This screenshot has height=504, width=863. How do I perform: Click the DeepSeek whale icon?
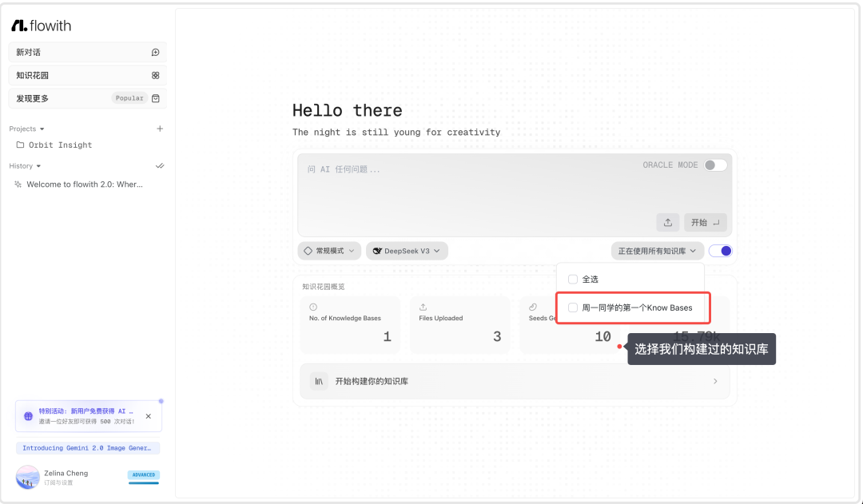pyautogui.click(x=377, y=251)
